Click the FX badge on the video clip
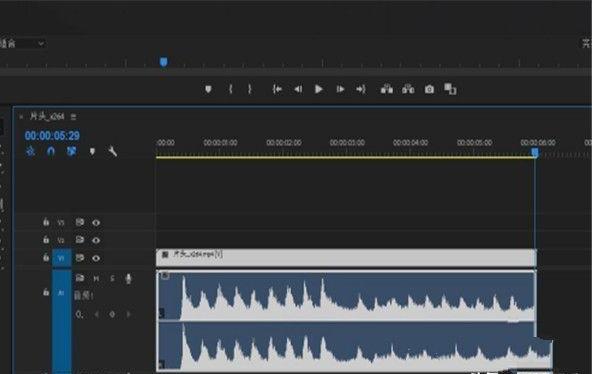This screenshot has width=592, height=374. click(165, 255)
